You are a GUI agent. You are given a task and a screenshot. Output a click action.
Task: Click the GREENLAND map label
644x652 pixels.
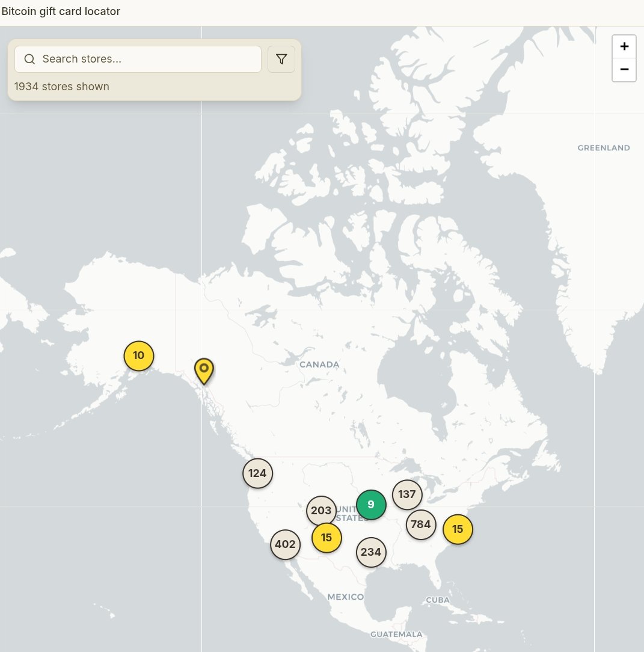click(x=604, y=148)
